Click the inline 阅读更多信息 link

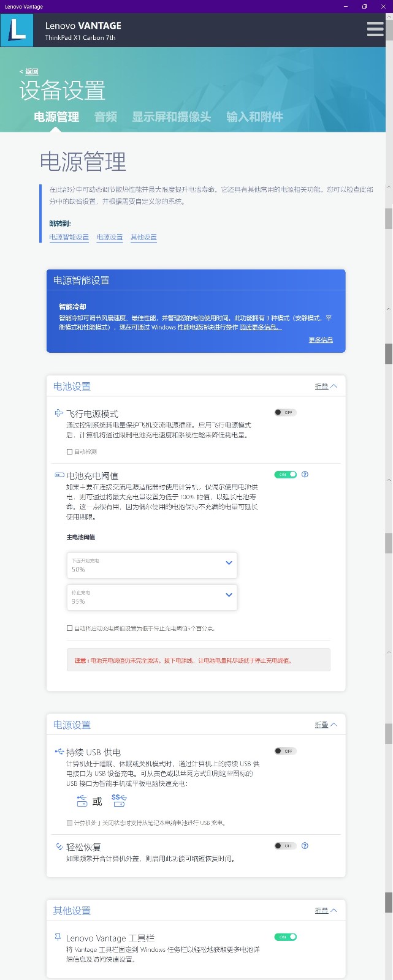(x=261, y=327)
